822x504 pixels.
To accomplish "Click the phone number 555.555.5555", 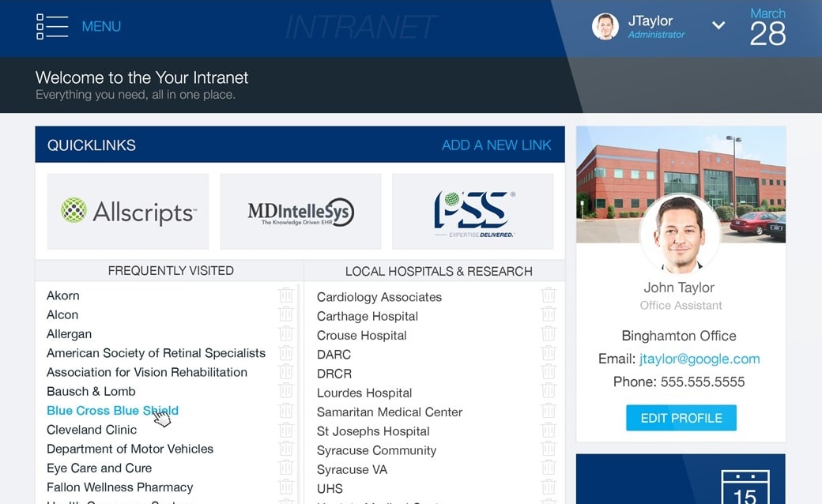I will [703, 382].
